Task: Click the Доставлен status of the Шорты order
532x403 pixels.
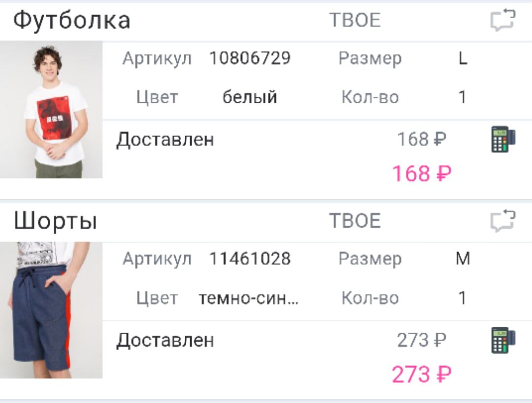Action: pyautogui.click(x=165, y=340)
